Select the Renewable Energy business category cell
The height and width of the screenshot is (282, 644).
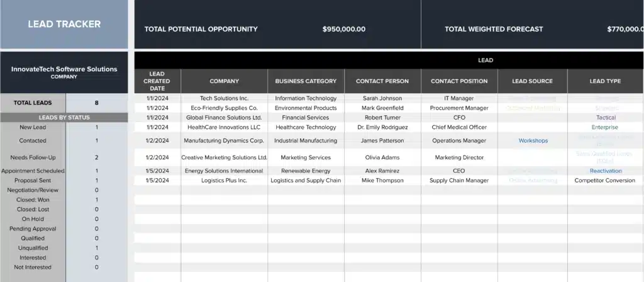pos(306,171)
